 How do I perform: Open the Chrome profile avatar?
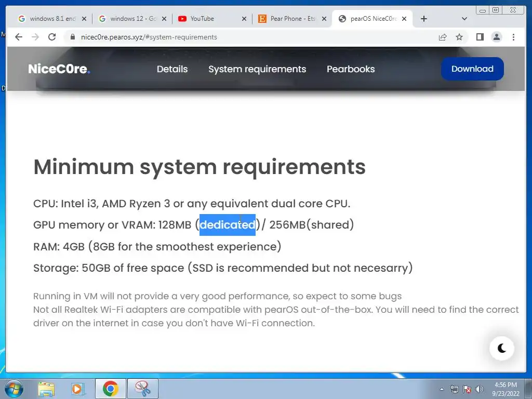(x=497, y=37)
